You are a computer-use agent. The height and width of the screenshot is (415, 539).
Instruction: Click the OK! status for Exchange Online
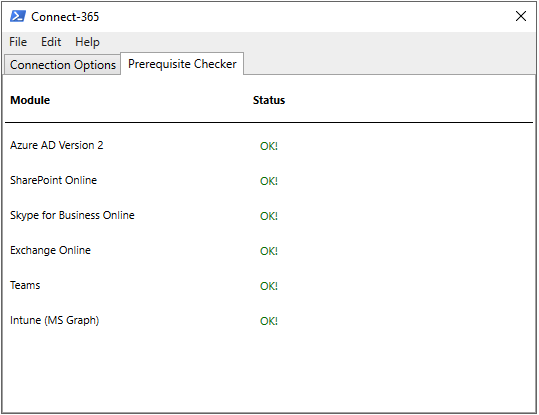click(269, 251)
